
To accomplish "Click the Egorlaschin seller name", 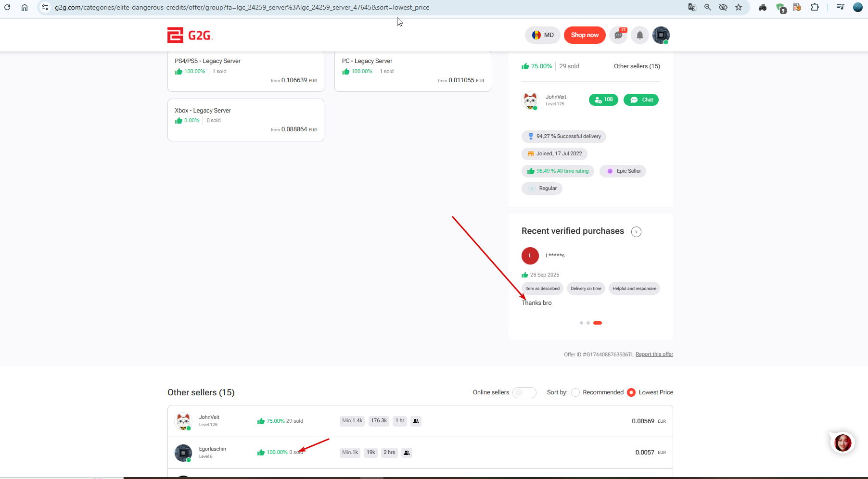I will (213, 449).
